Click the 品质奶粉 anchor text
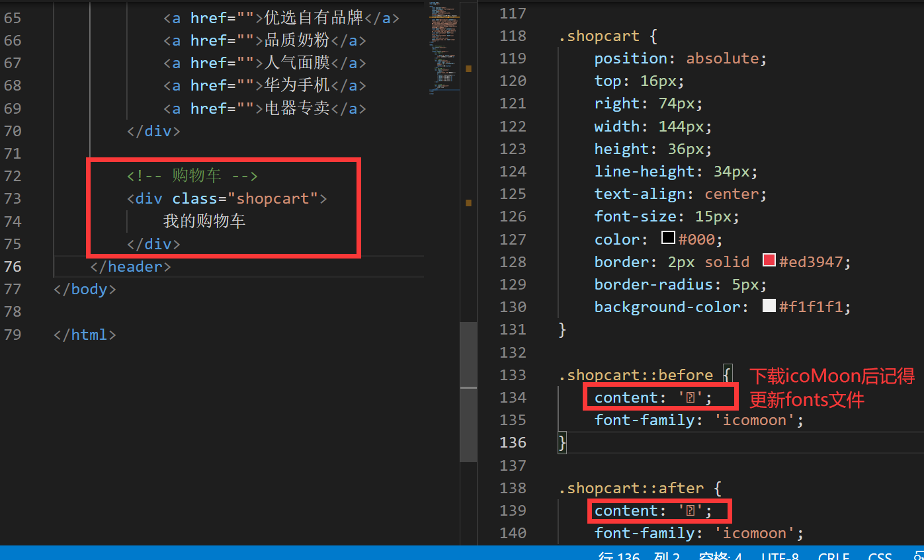 pos(297,40)
